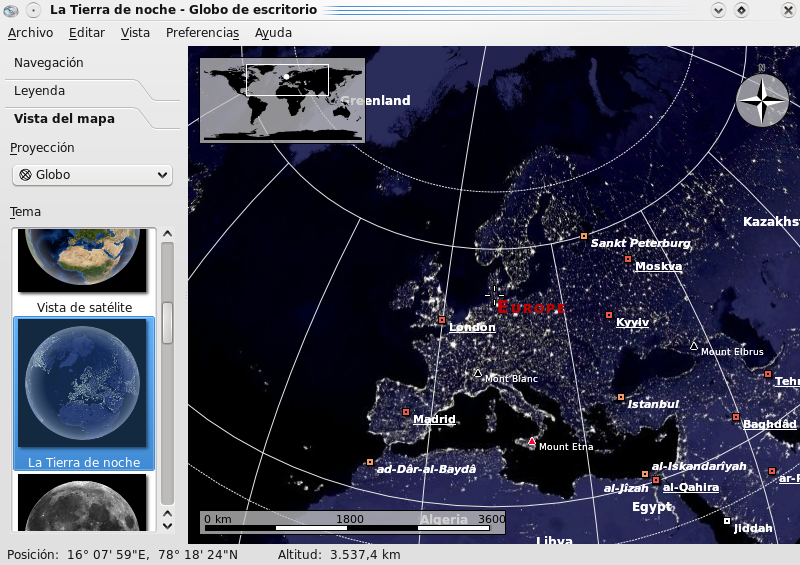Click the Moskva label link
This screenshot has width=800, height=565.
(658, 266)
